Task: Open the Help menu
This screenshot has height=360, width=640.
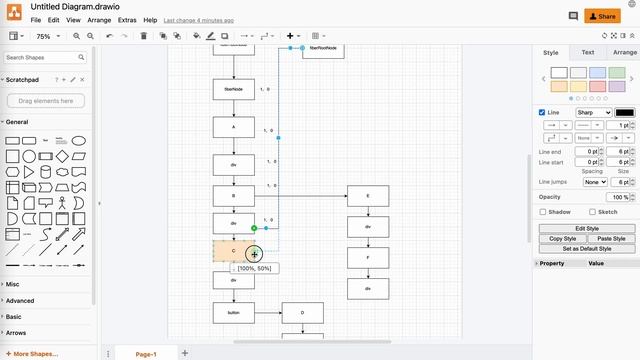Action: coord(150,20)
